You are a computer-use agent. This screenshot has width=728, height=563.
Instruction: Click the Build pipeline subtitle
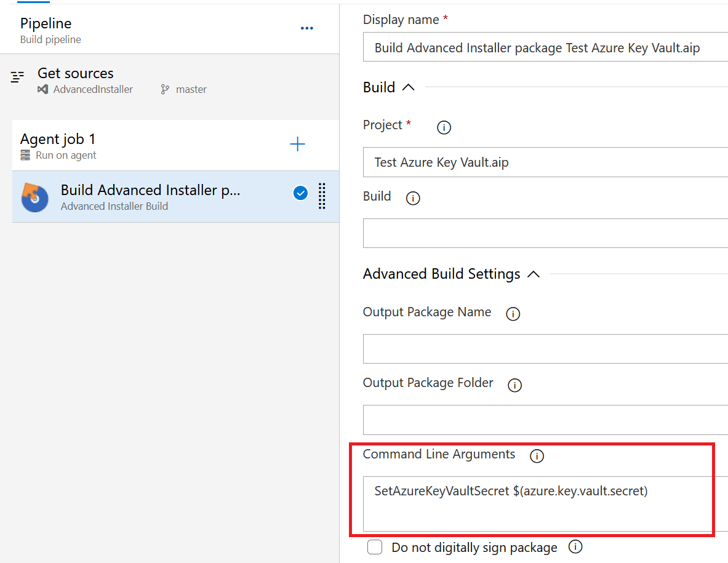point(50,39)
